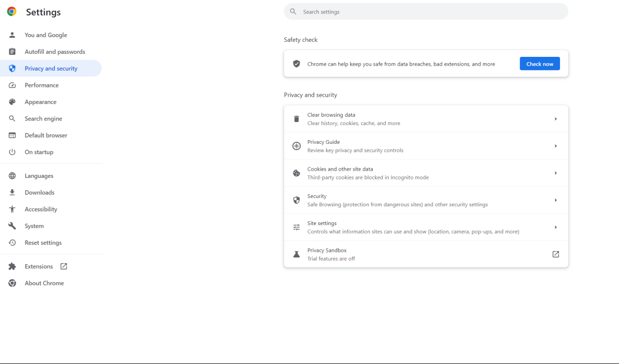Focus the Search settings input field
The height and width of the screenshot is (364, 619).
426,11
